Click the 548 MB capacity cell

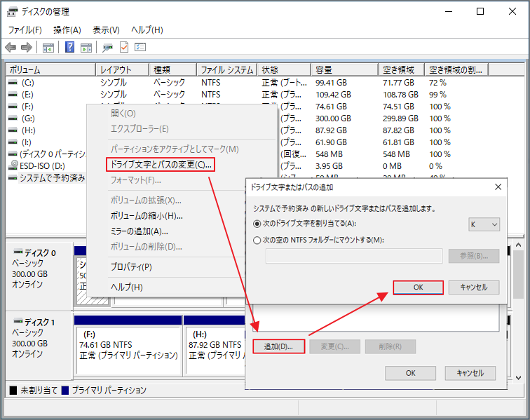329,154
